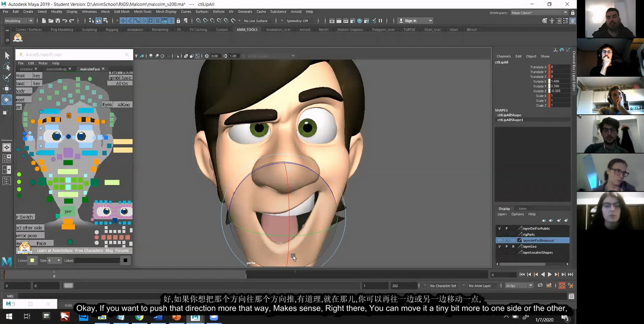Open the Workspace Maya Classic dropdown
Viewport: 644px width, 324px height.
point(539,12)
